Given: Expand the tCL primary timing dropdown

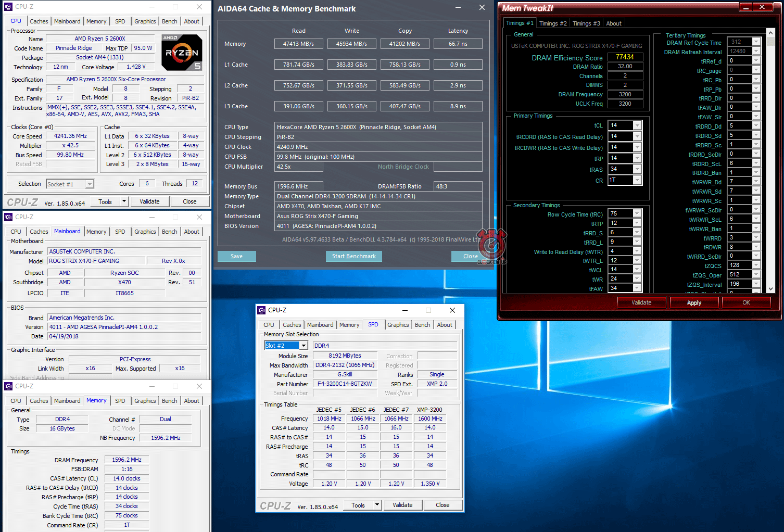Looking at the screenshot, I should tap(637, 125).
